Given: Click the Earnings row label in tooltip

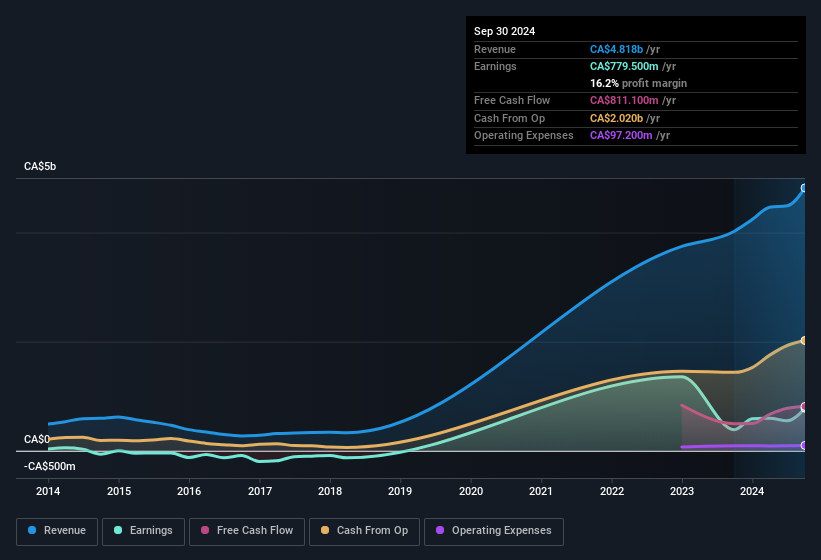Looking at the screenshot, I should (x=495, y=66).
